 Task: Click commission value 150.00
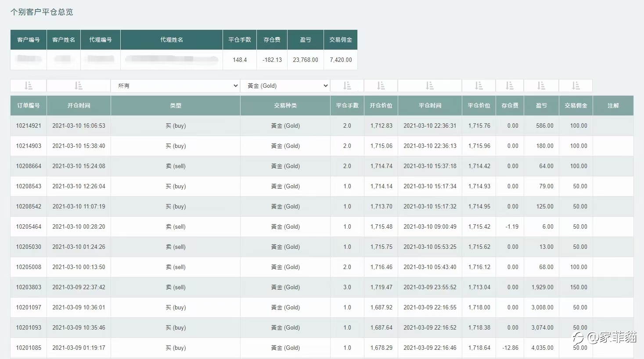tap(579, 287)
